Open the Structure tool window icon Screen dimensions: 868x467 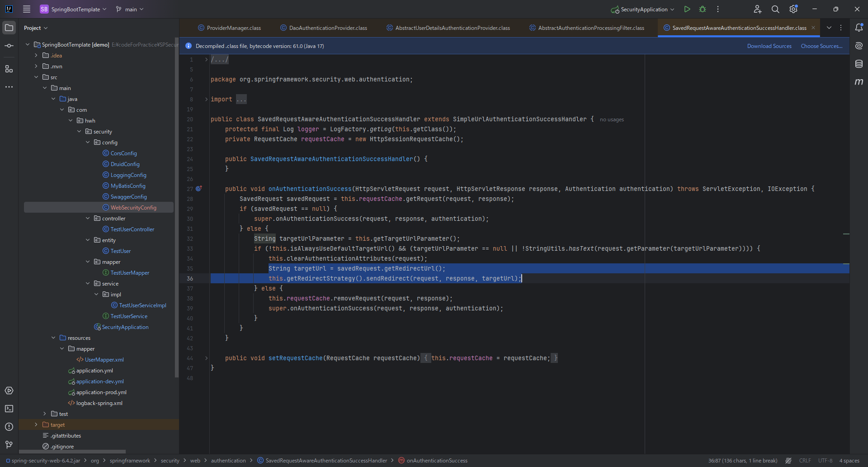(x=9, y=69)
